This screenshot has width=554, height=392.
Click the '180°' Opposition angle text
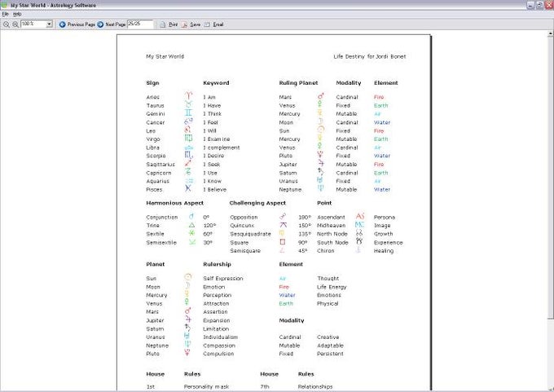coord(305,218)
